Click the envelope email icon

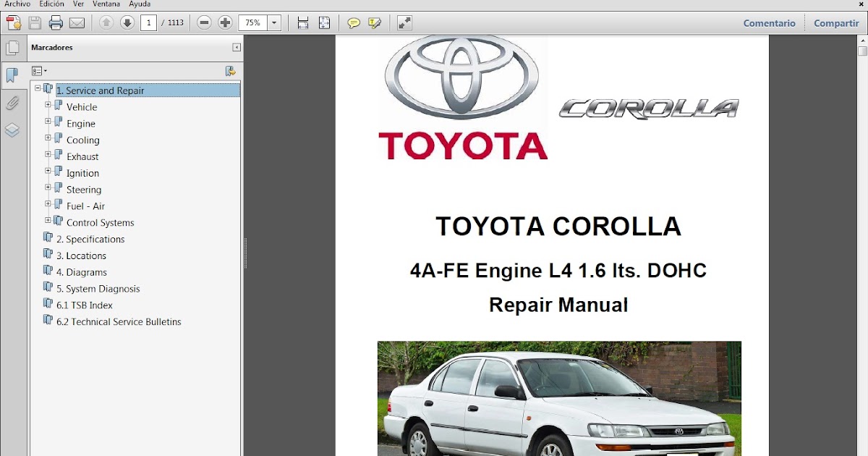(77, 23)
